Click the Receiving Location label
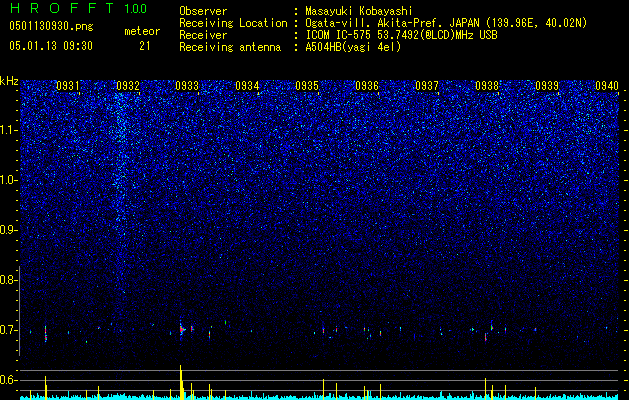Image resolution: width=629 pixels, height=400 pixels. [x=233, y=23]
